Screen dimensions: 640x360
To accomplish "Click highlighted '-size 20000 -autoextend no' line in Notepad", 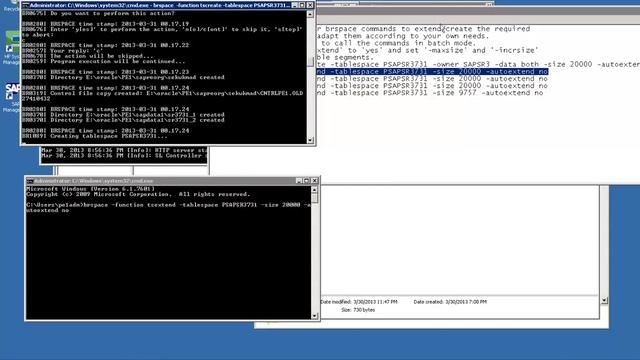I will [x=433, y=71].
